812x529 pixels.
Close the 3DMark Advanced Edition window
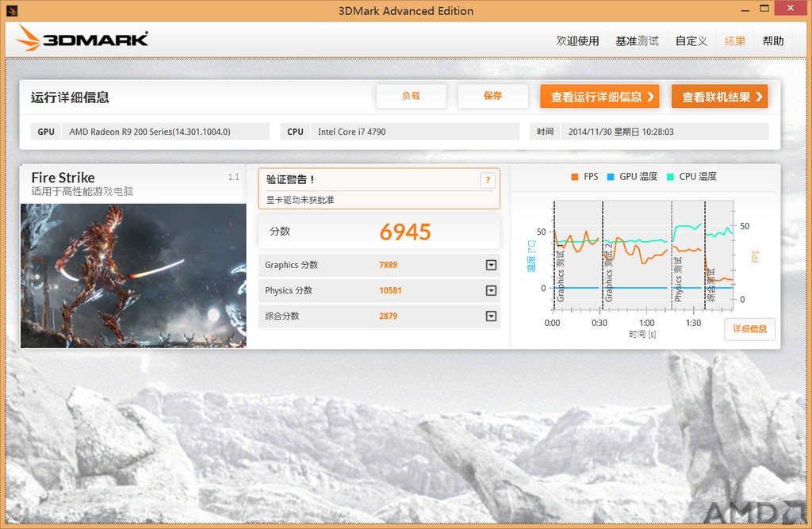[791, 8]
